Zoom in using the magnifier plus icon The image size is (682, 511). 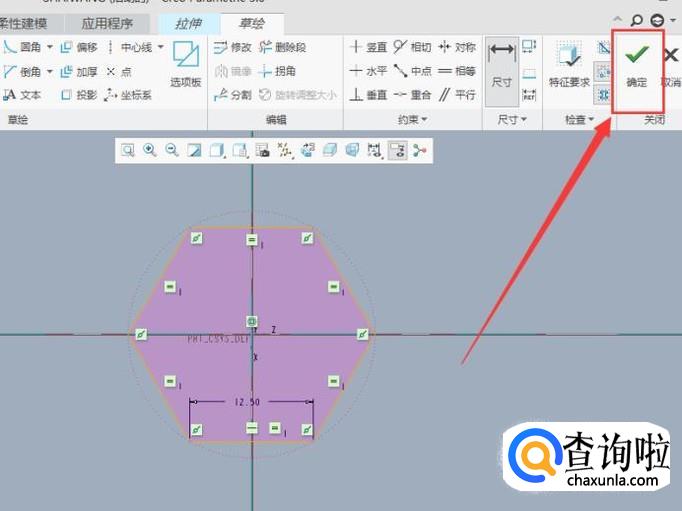tap(150, 150)
